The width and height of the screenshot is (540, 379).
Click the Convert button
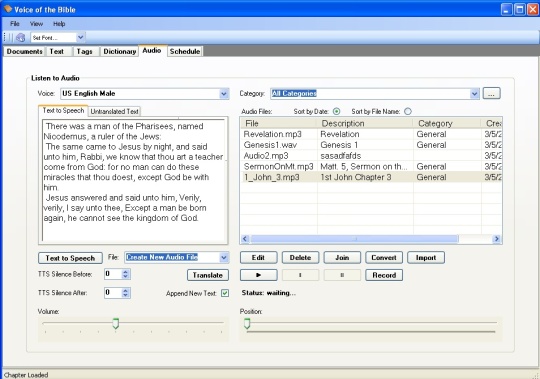tap(384, 257)
